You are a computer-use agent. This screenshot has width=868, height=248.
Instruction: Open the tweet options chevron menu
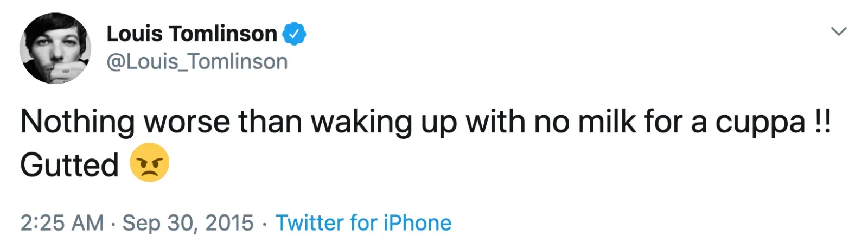click(839, 31)
